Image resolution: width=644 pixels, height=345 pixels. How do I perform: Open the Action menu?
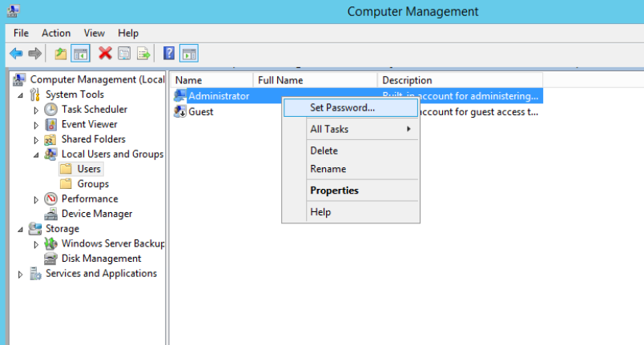[56, 33]
